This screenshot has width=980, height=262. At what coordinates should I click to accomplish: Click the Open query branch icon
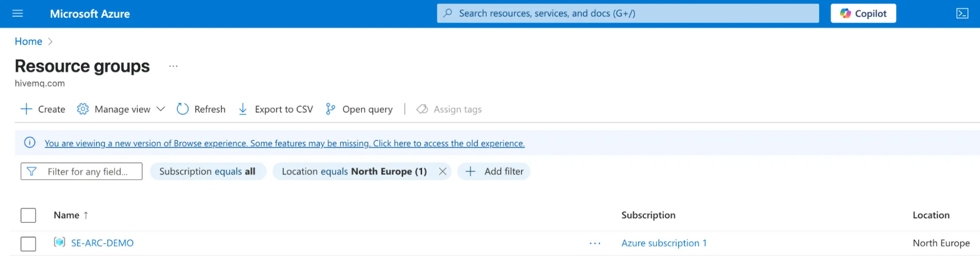(330, 109)
